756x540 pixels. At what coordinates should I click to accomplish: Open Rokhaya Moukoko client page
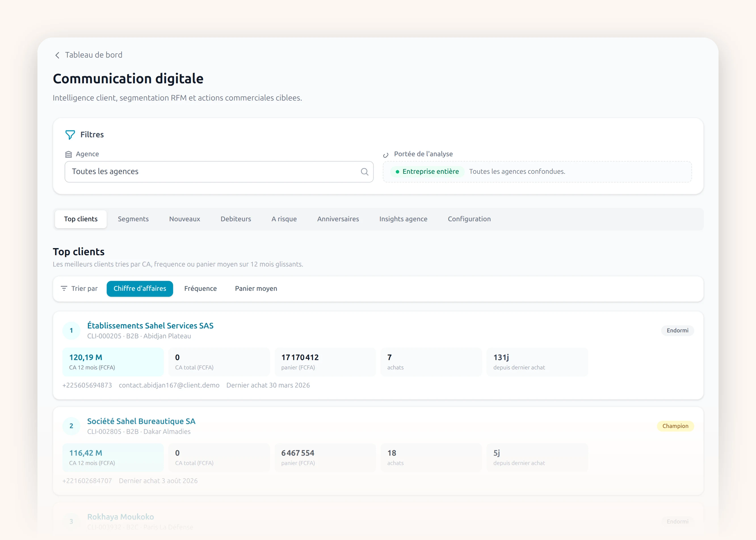(121, 517)
